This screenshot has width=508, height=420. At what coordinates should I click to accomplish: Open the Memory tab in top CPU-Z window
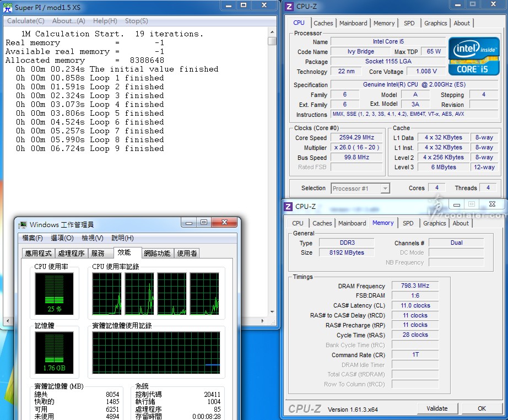pyautogui.click(x=384, y=23)
